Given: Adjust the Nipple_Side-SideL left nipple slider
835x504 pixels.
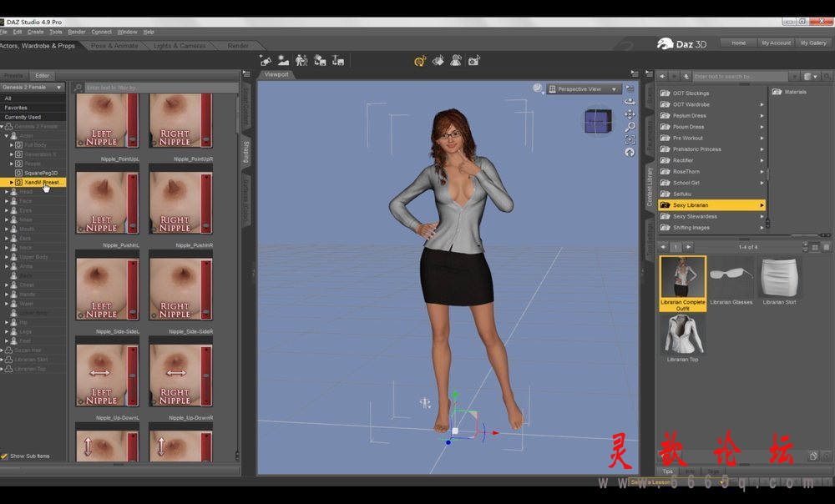Looking at the screenshot, I should (132, 375).
